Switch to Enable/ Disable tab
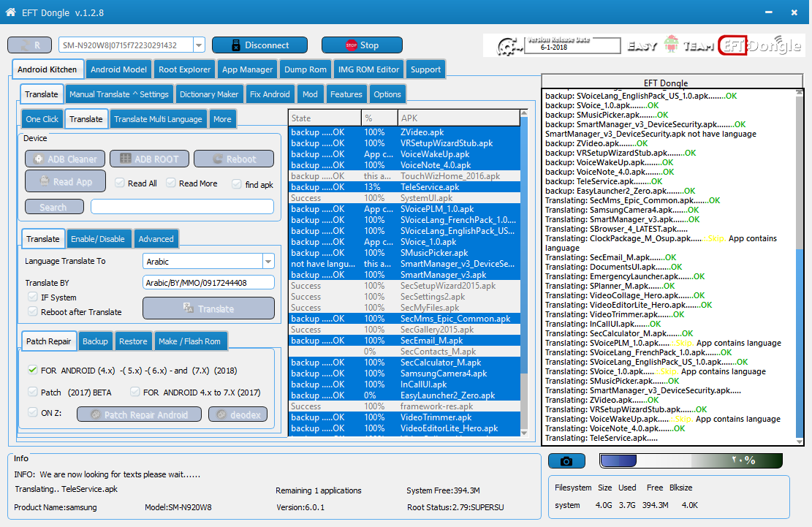 [98, 239]
